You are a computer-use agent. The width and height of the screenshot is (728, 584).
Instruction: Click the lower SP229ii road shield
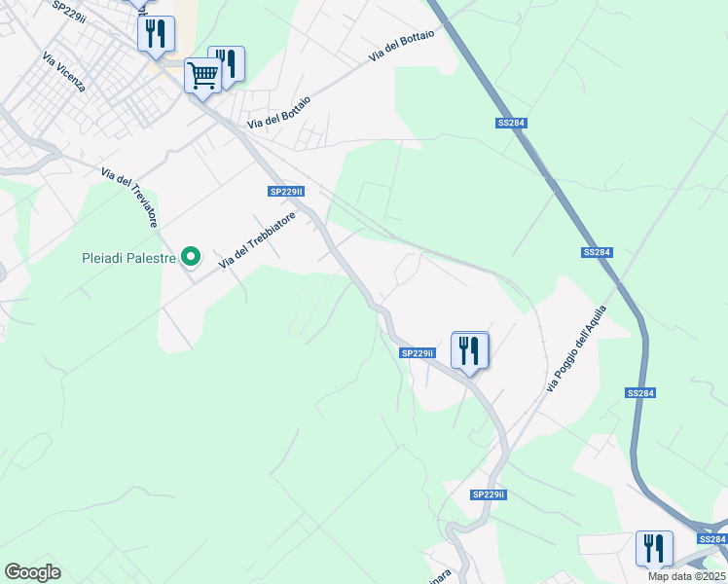[x=489, y=494]
